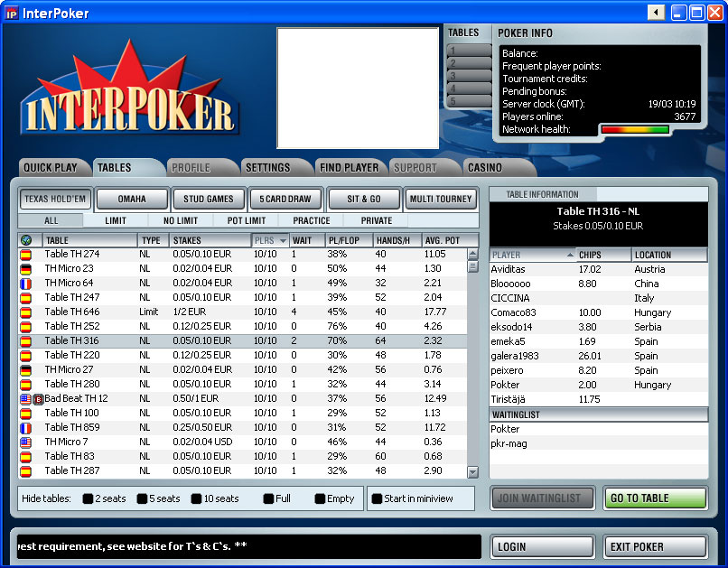Click the flag icon for Table TH 220
This screenshot has height=568, width=728.
26,355
